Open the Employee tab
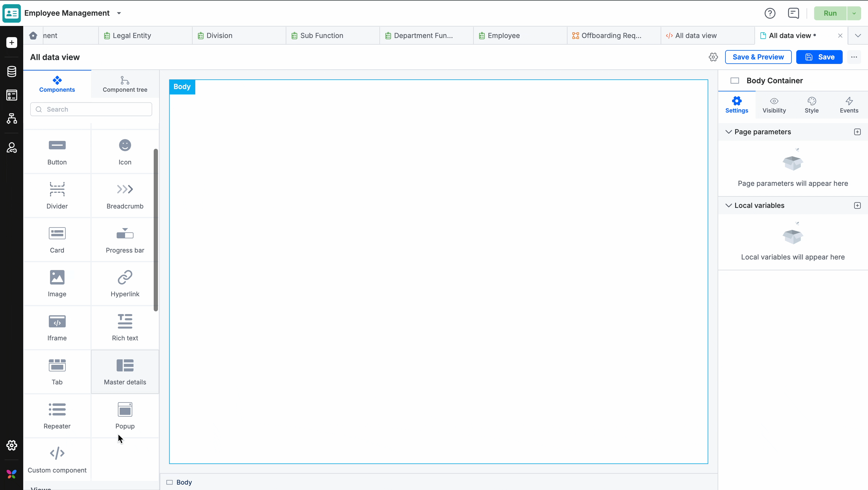Viewport: 868px width, 490px height. click(x=503, y=36)
